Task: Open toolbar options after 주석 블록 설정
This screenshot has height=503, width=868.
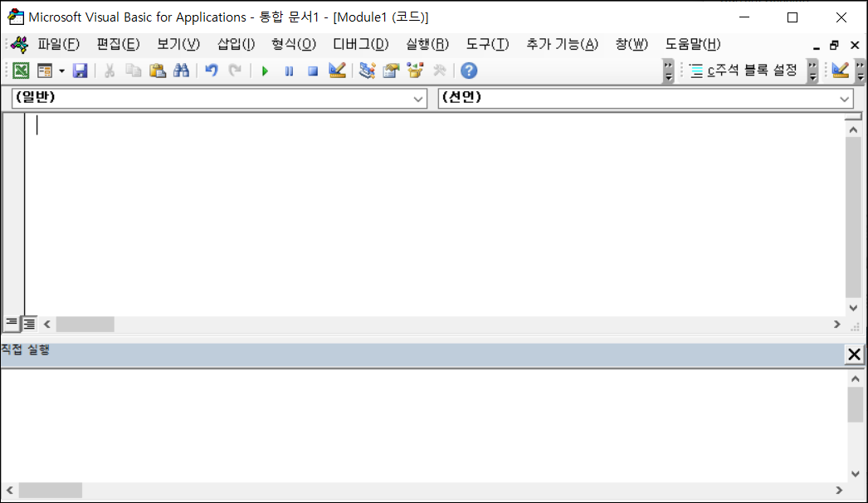Action: [x=812, y=71]
